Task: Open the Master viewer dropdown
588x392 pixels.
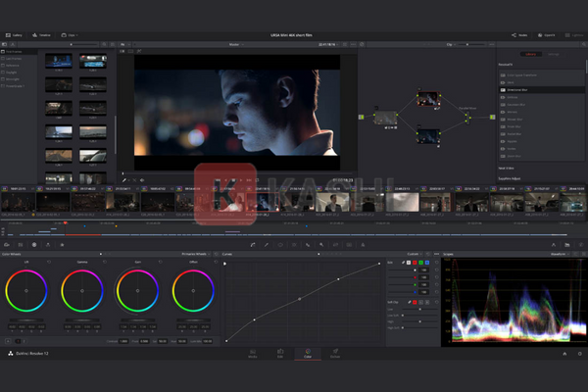Action: (236, 44)
